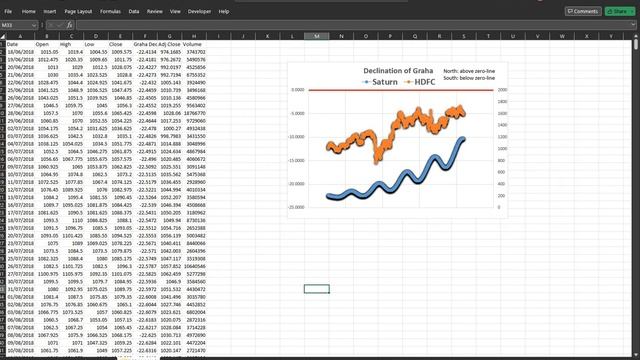Select the HDFC legend entry
Image resolution: width=640 pixels, height=360 pixels.
pyautogui.click(x=420, y=82)
